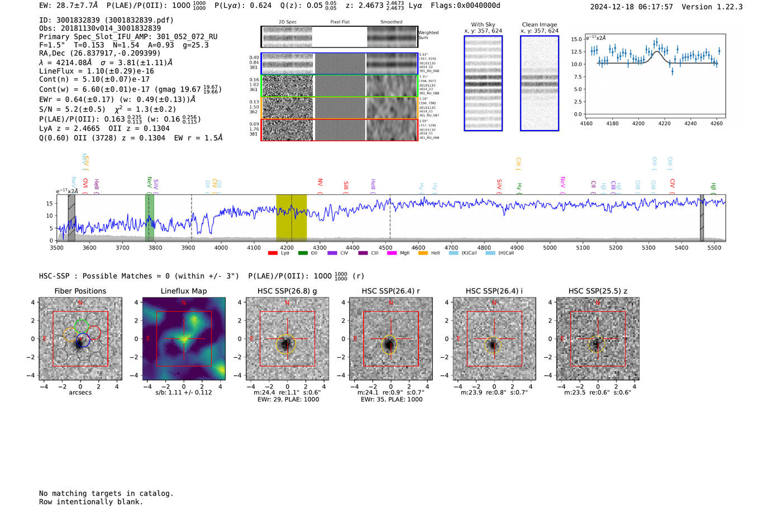Open the HSC SSP(26.4) r image

coord(390,339)
